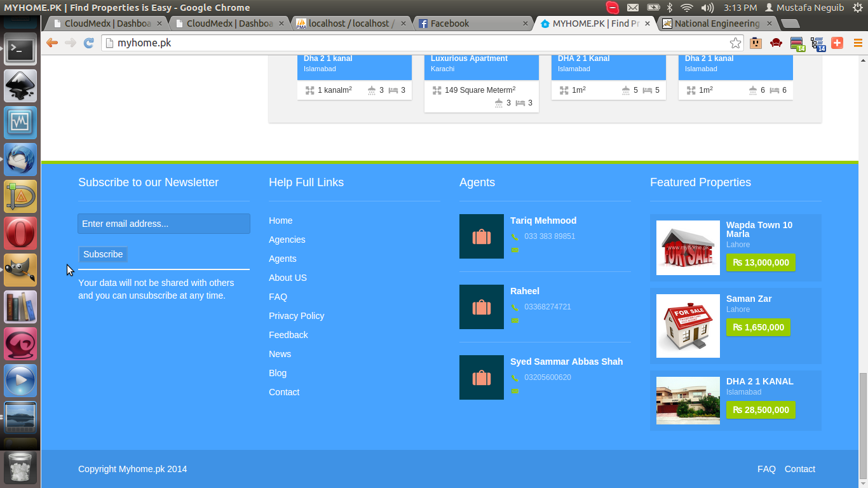Click Tariq Mehmood's email envelope icon

pyautogui.click(x=515, y=250)
